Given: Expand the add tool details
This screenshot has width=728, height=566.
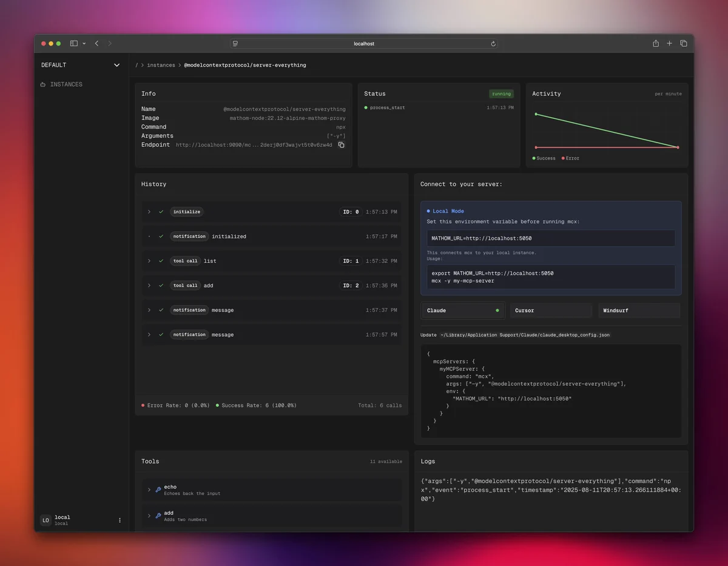Looking at the screenshot, I should pyautogui.click(x=149, y=516).
